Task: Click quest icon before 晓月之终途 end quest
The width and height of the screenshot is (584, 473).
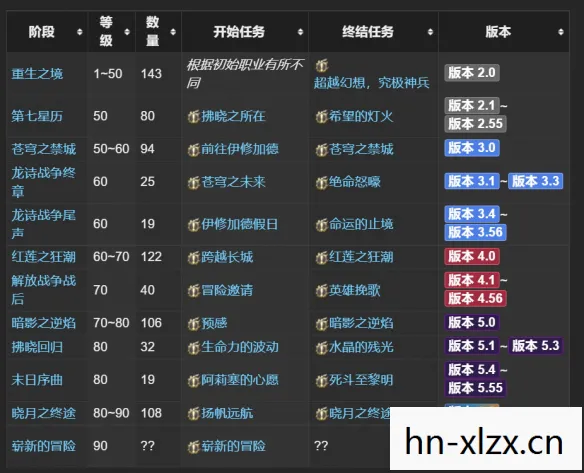Action: coord(322,413)
